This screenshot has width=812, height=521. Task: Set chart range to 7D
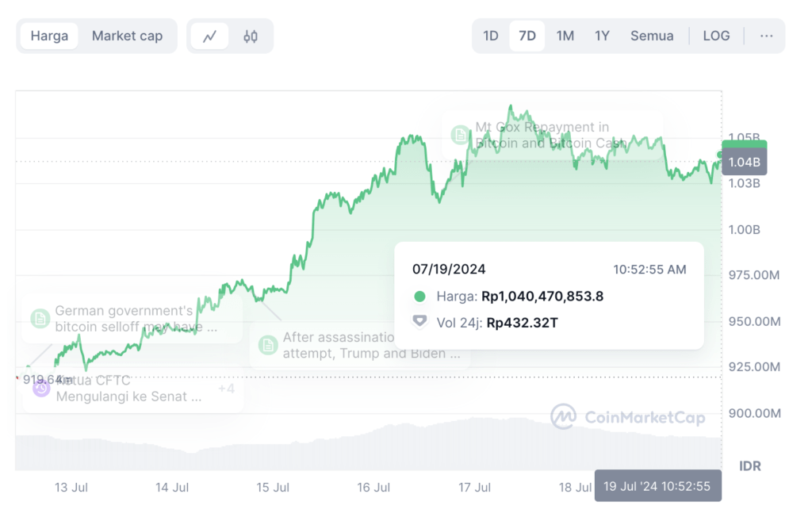[527, 36]
